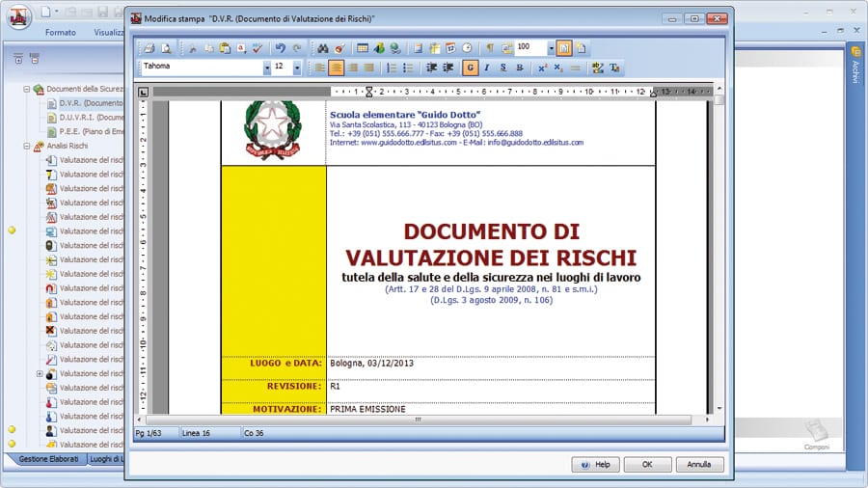This screenshot has height=488, width=868.
Task: Cut selection with the scissors icon
Action: tap(192, 48)
